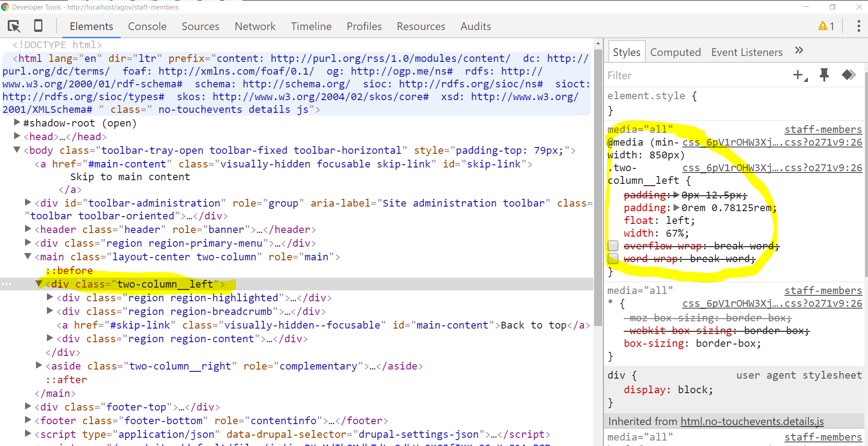The height and width of the screenshot is (446, 868).
Task: Expand the footer-top div
Action: click(x=28, y=406)
